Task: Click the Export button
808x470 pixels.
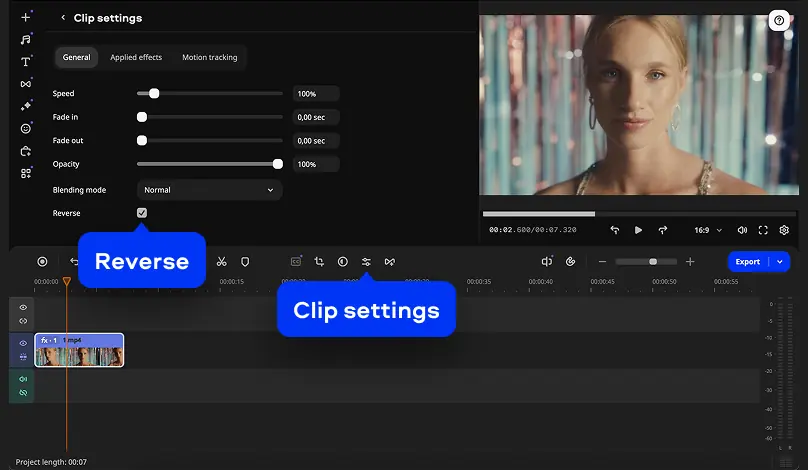Action: (x=748, y=262)
